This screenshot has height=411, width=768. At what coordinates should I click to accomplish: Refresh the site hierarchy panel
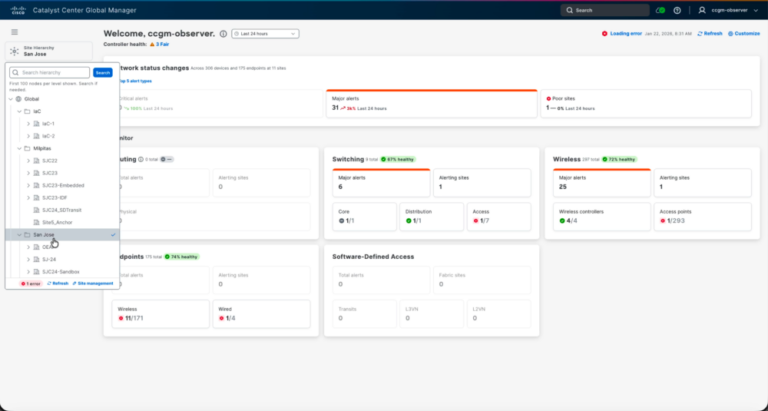pos(58,284)
